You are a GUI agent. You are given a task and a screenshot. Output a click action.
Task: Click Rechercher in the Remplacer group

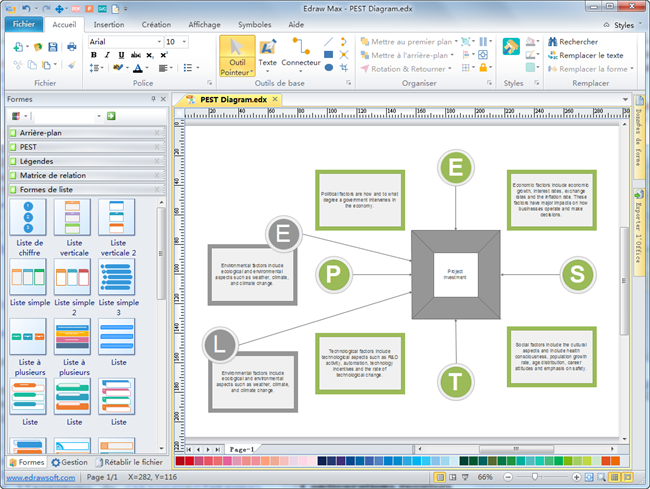click(x=572, y=42)
